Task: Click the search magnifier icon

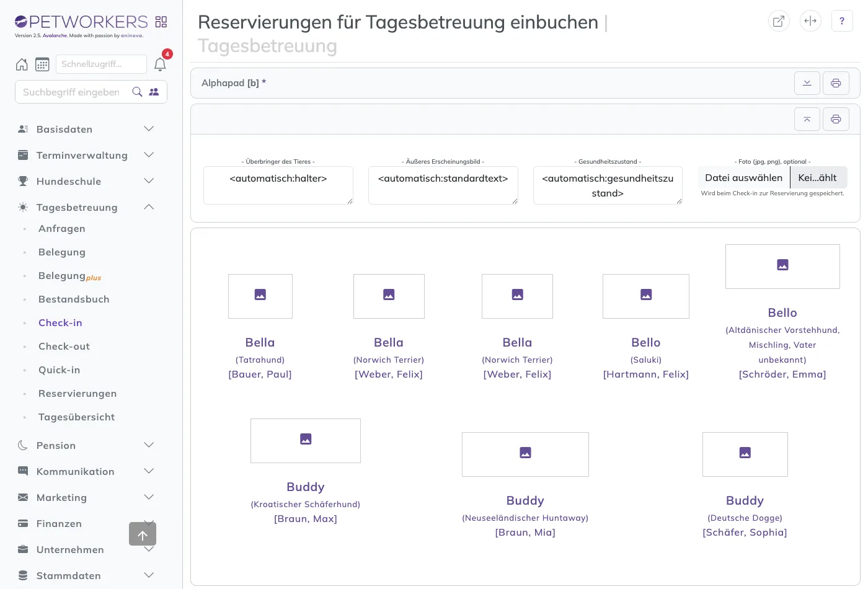Action: [138, 92]
